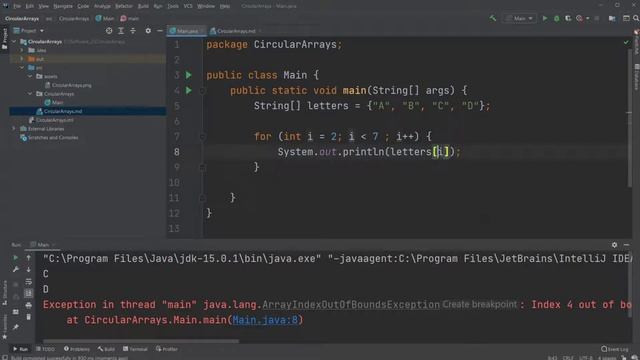This screenshot has width=640, height=360.
Task: Collapse the CircularArrays project root node
Action: 14,42
